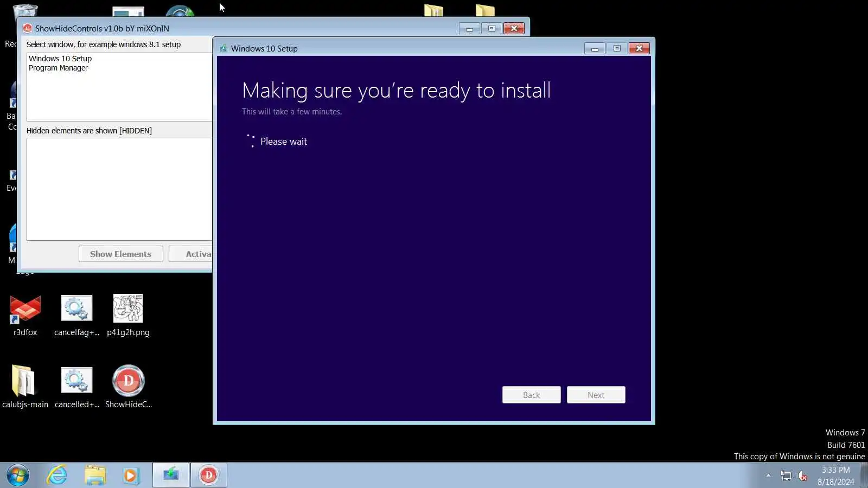This screenshot has width=868, height=488.
Task: Close the ShowHideControls window
Action: click(514, 28)
